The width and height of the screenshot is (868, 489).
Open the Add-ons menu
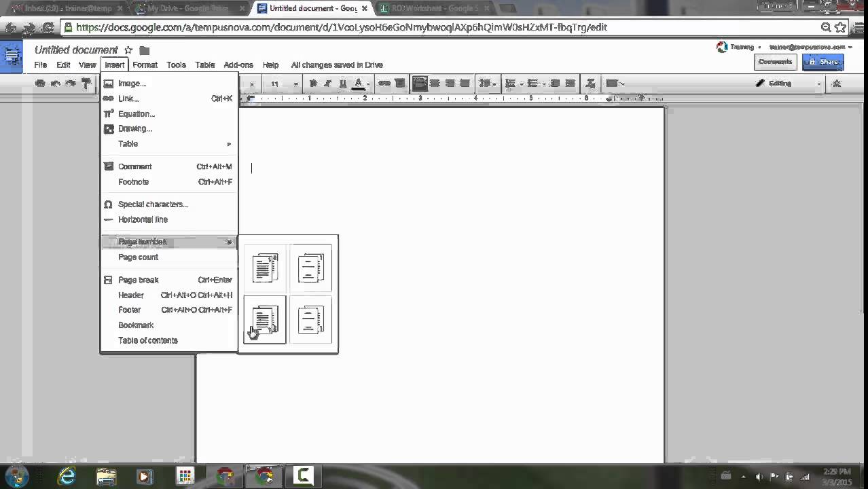(x=238, y=65)
